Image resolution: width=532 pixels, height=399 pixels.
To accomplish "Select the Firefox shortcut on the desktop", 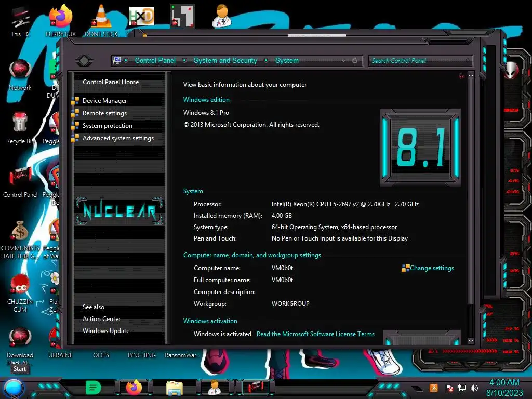I will (x=60, y=16).
